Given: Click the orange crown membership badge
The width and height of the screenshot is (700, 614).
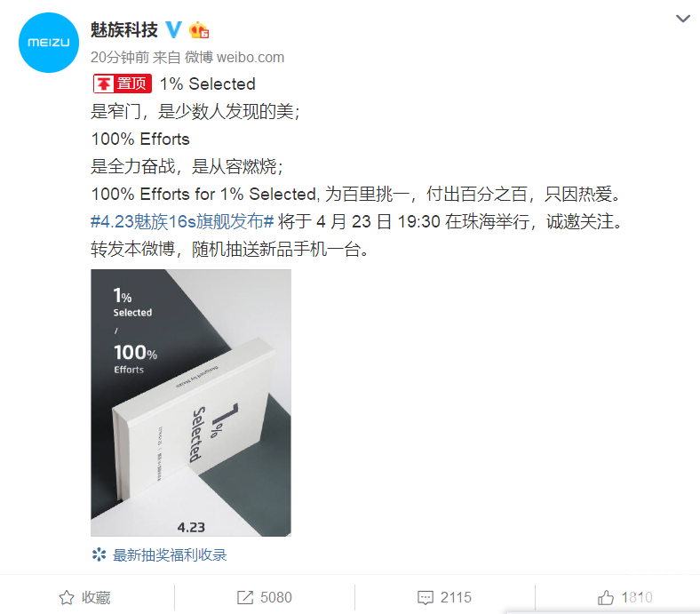Looking at the screenshot, I should click(199, 30).
